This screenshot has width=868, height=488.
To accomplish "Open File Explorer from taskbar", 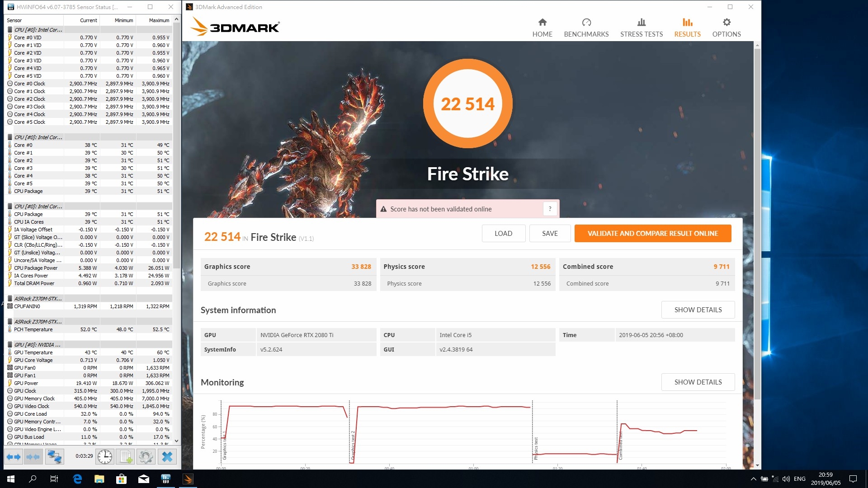I will tap(99, 479).
